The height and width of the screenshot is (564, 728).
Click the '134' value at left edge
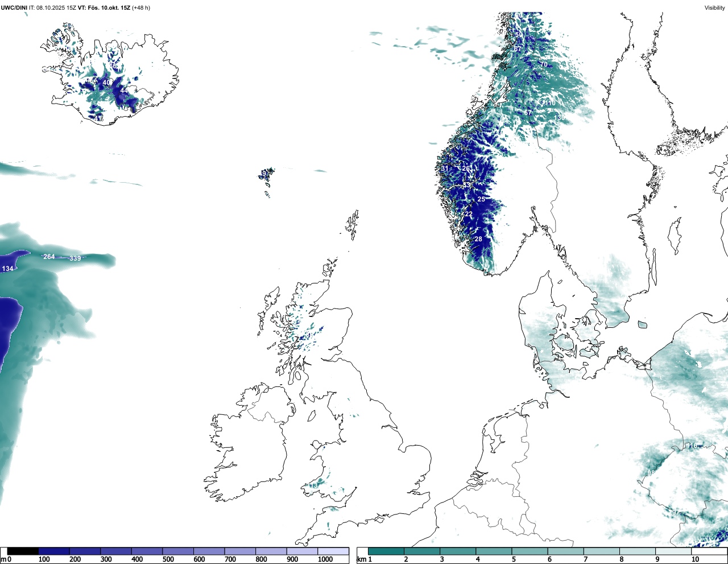coord(7,269)
